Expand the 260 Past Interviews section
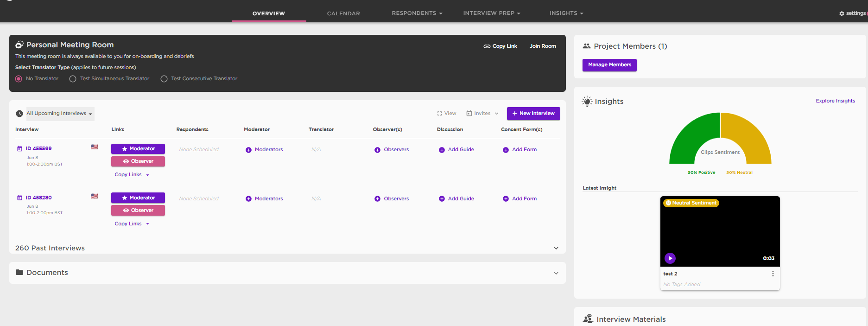The width and height of the screenshot is (868, 326). tap(556, 248)
